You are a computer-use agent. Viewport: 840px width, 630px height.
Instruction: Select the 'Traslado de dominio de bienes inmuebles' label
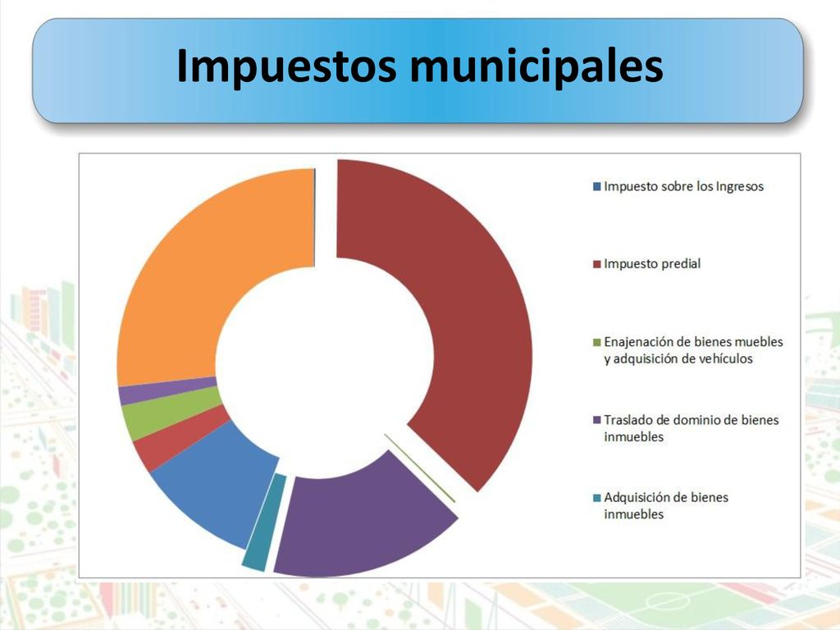coord(691,428)
